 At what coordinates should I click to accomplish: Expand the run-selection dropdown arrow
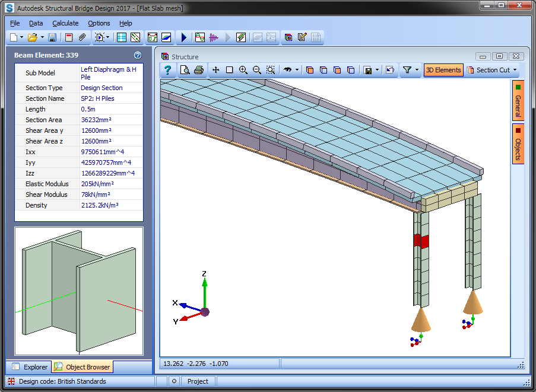pyautogui.click(x=107, y=37)
